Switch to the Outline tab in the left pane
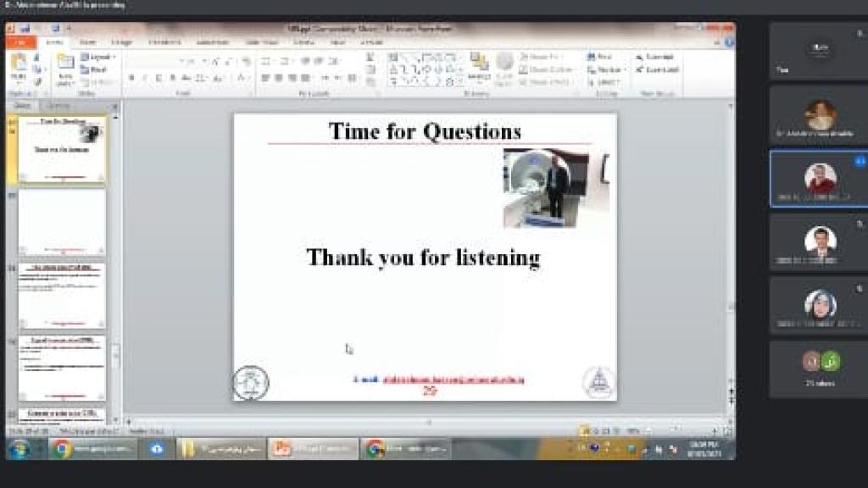 click(x=58, y=105)
